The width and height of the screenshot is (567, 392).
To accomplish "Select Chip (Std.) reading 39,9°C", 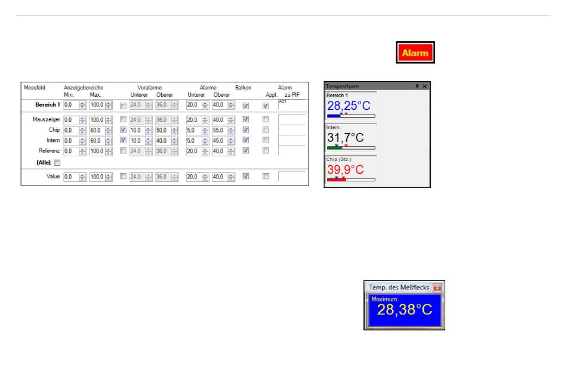I will (x=346, y=169).
